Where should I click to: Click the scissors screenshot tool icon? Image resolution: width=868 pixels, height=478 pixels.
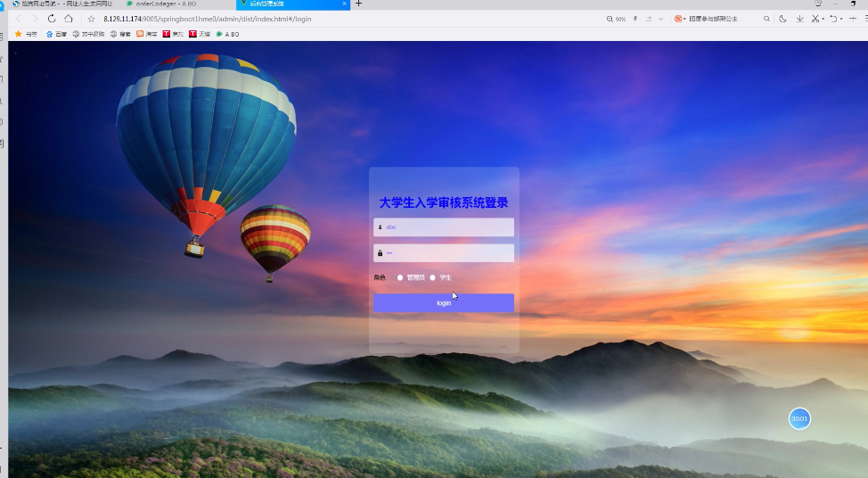815,19
